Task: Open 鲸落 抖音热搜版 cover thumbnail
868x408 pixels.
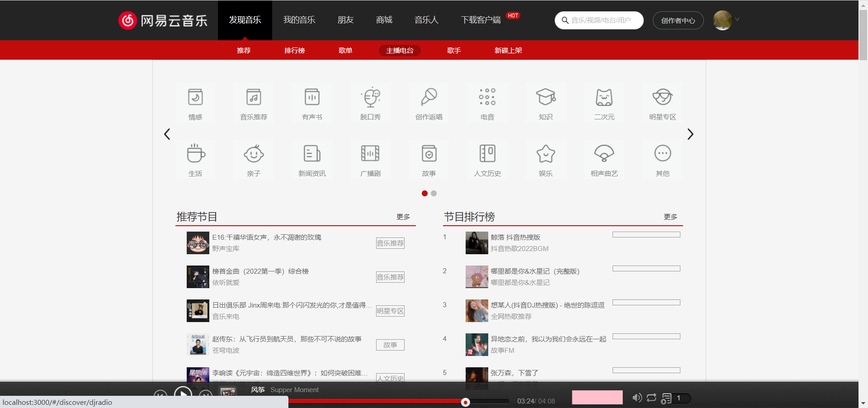Action: [x=477, y=243]
